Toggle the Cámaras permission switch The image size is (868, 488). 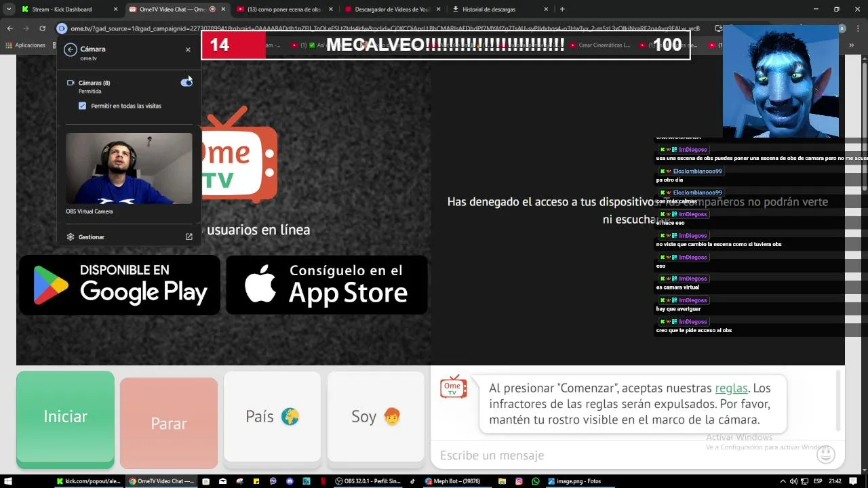[x=186, y=82]
